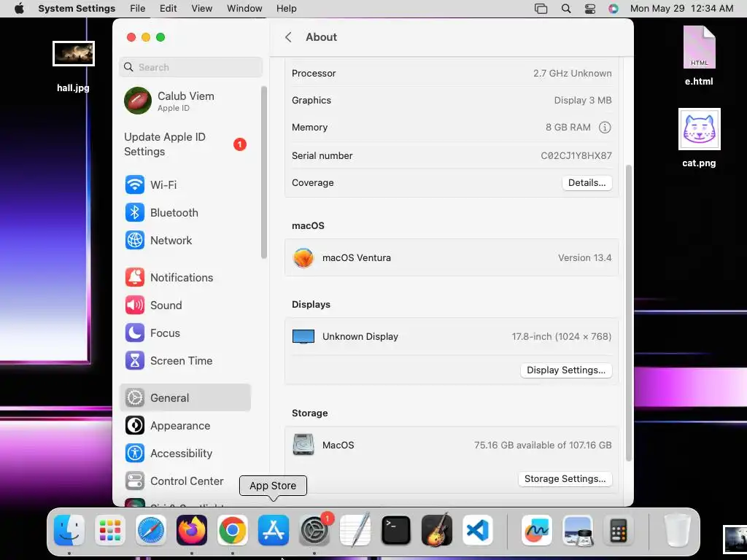Launch Firefox from the Dock
The height and width of the screenshot is (560, 747).
(x=192, y=530)
